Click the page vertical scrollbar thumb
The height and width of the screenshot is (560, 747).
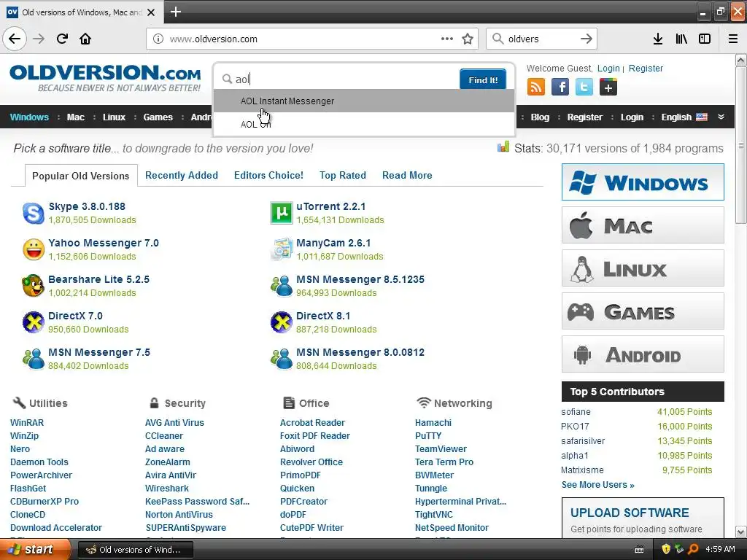(x=740, y=145)
